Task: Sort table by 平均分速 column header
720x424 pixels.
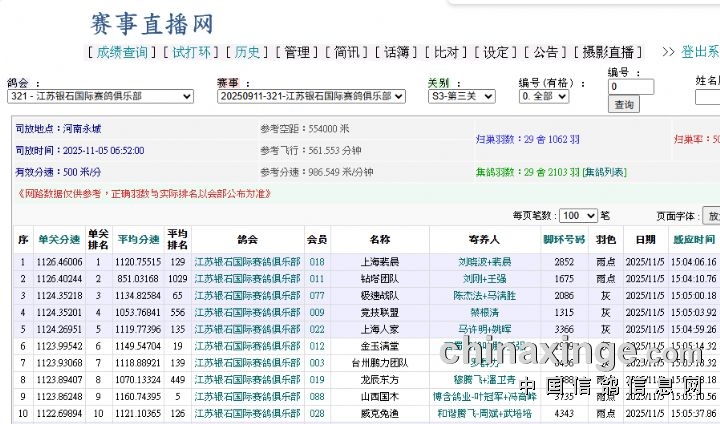Action: [x=138, y=240]
